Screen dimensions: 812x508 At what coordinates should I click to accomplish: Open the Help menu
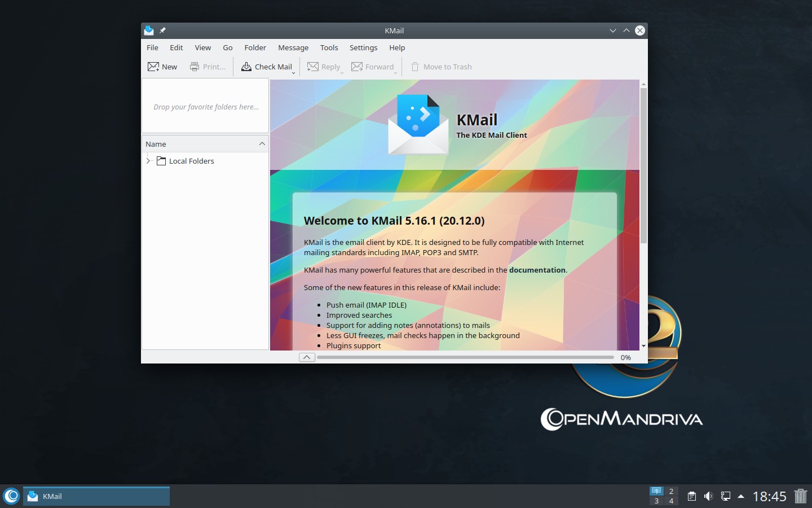pos(397,47)
